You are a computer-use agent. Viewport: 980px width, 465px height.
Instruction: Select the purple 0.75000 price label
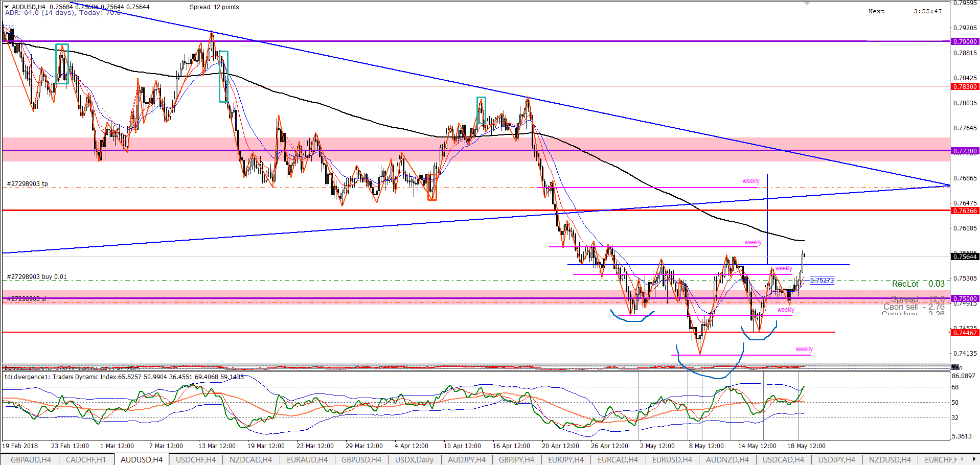click(x=965, y=298)
